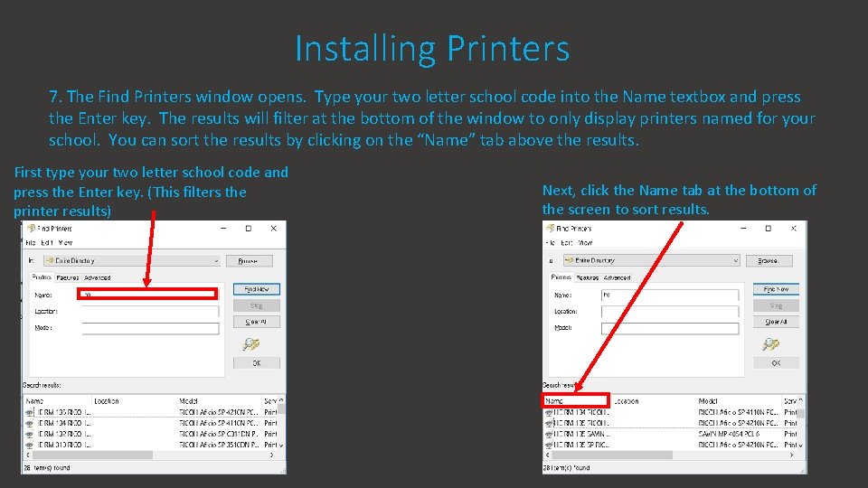
Task: Click the Find Now button in the left window
Action: point(256,289)
